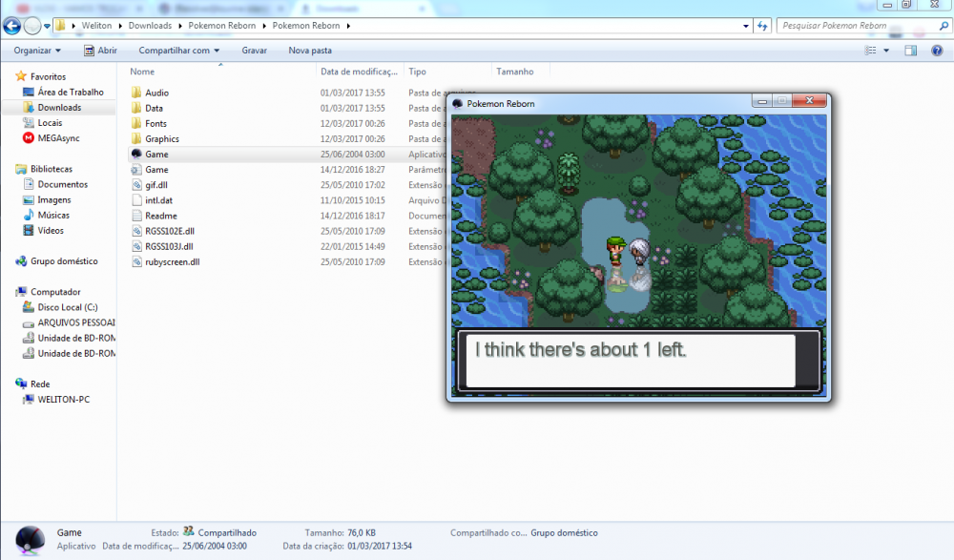
Task: Show the preview pane icon
Action: pyautogui.click(x=910, y=51)
